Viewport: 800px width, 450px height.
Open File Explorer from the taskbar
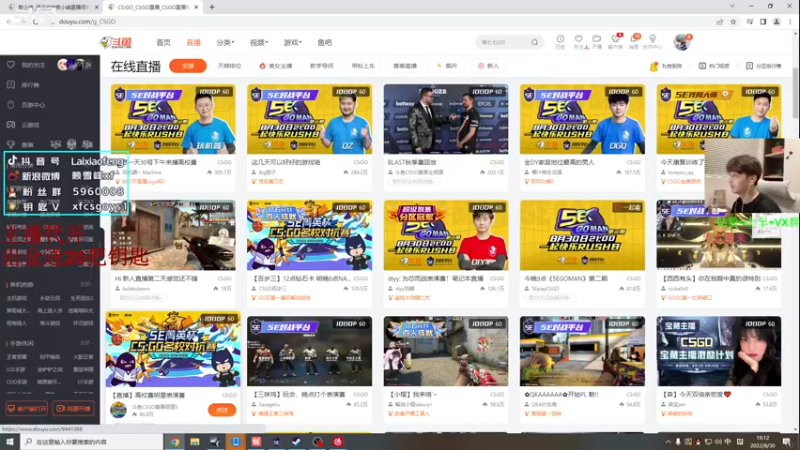195,442
